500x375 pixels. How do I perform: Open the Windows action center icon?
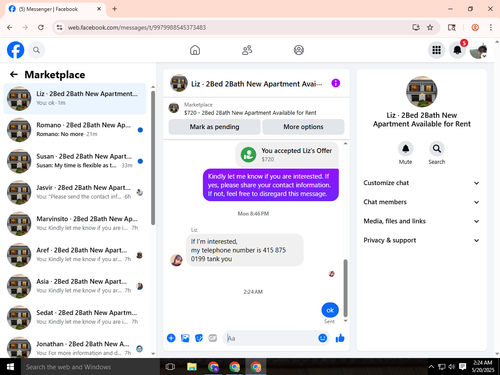462,367
